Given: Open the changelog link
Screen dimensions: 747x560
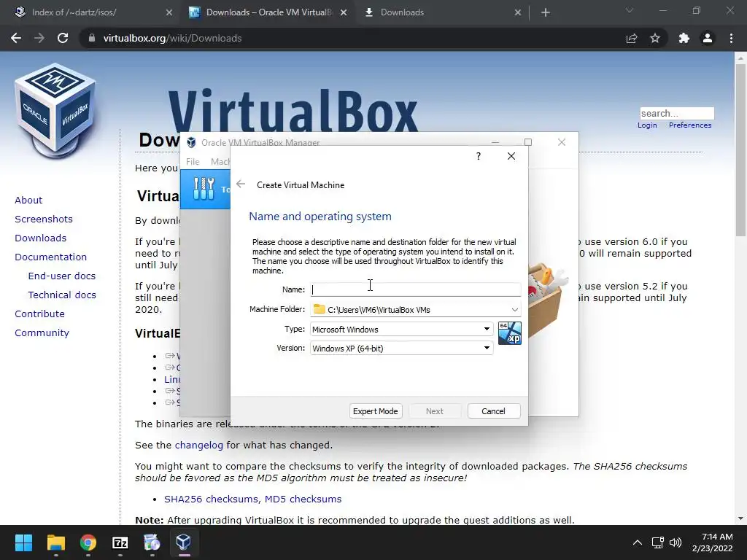Looking at the screenshot, I should pyautogui.click(x=198, y=446).
